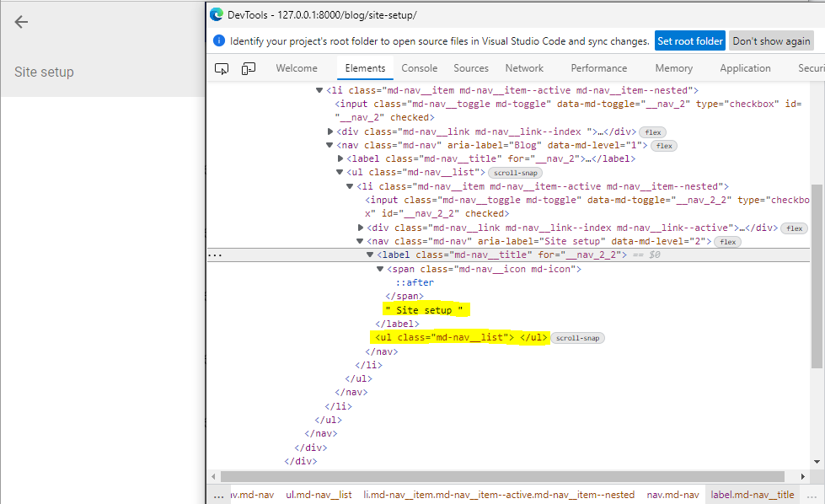The width and height of the screenshot is (825, 504).
Task: Toggle the device toolbar emulation icon
Action: pyautogui.click(x=248, y=68)
